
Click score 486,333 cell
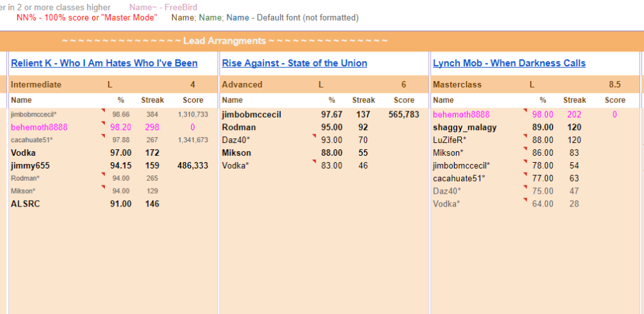pos(193,165)
